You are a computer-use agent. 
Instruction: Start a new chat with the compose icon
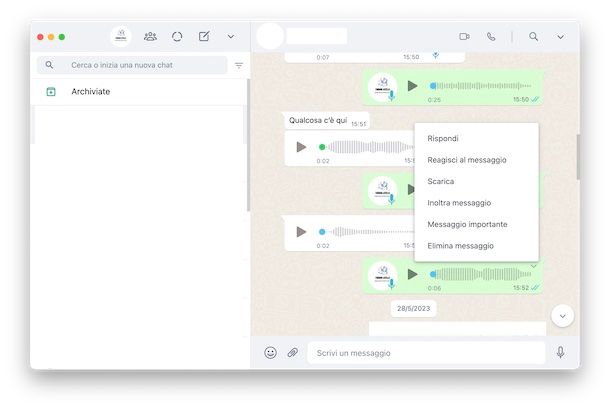204,36
